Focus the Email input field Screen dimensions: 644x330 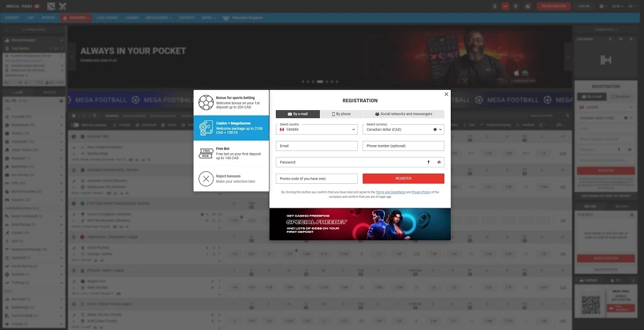point(317,146)
